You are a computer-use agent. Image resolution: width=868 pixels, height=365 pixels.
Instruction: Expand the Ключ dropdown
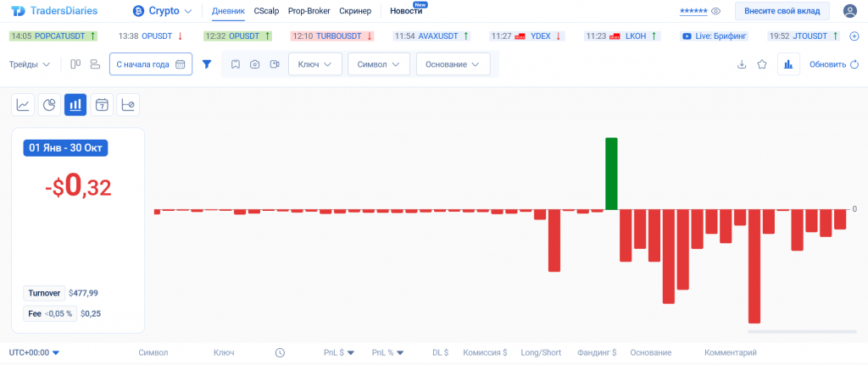click(315, 64)
